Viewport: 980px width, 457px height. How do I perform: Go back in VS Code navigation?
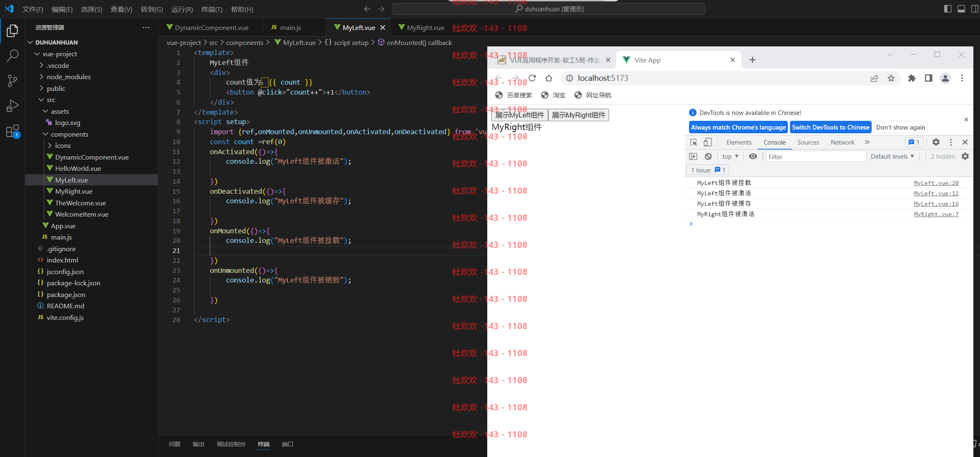367,9
